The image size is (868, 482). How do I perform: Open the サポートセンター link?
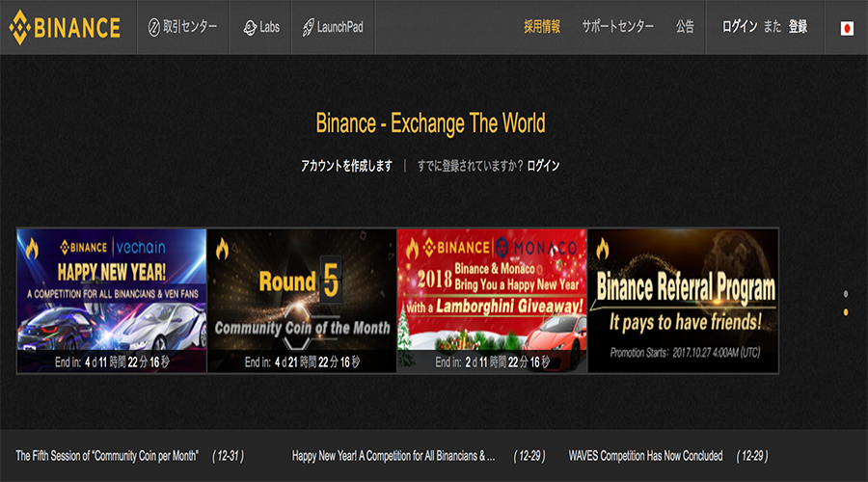pyautogui.click(x=617, y=27)
